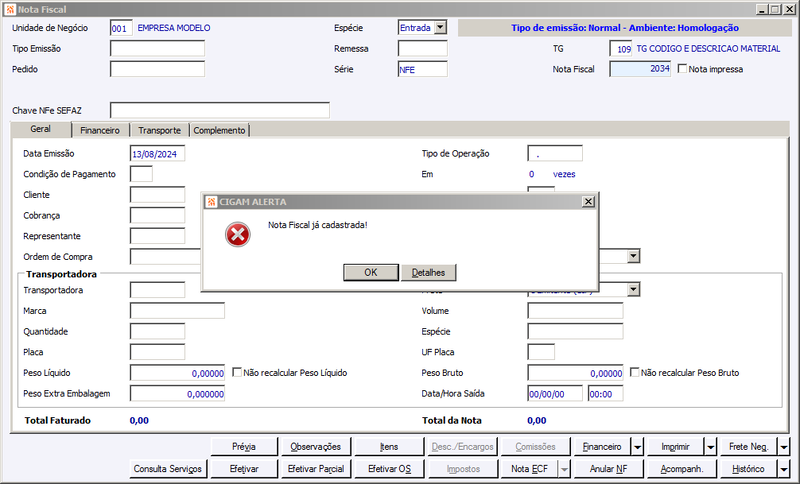
Task: Click the Pedido input field
Action: click(x=157, y=69)
